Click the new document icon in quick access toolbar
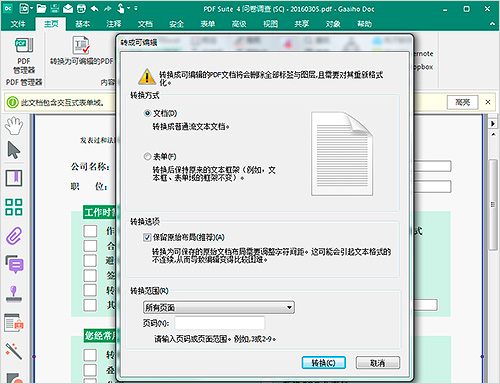 (x=24, y=8)
